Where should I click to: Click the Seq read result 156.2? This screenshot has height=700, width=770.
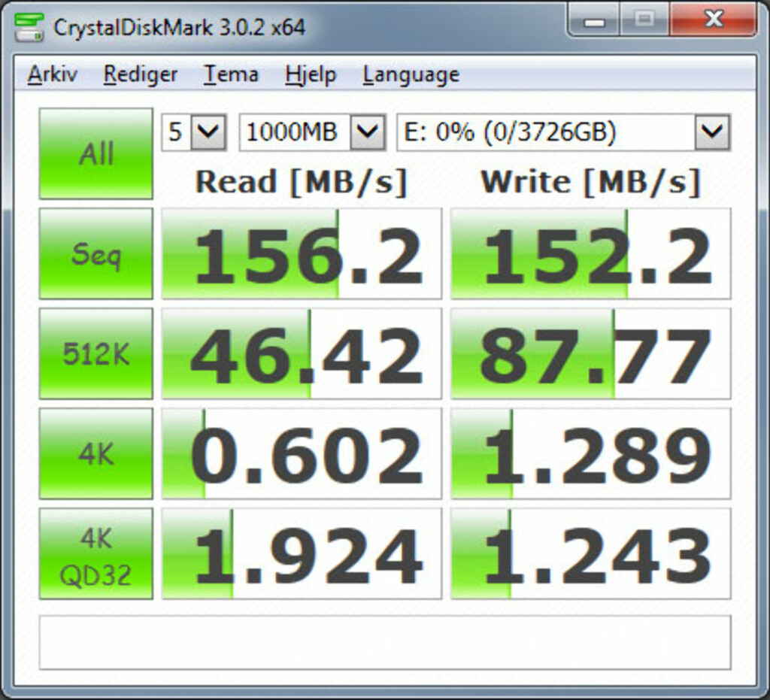point(302,254)
